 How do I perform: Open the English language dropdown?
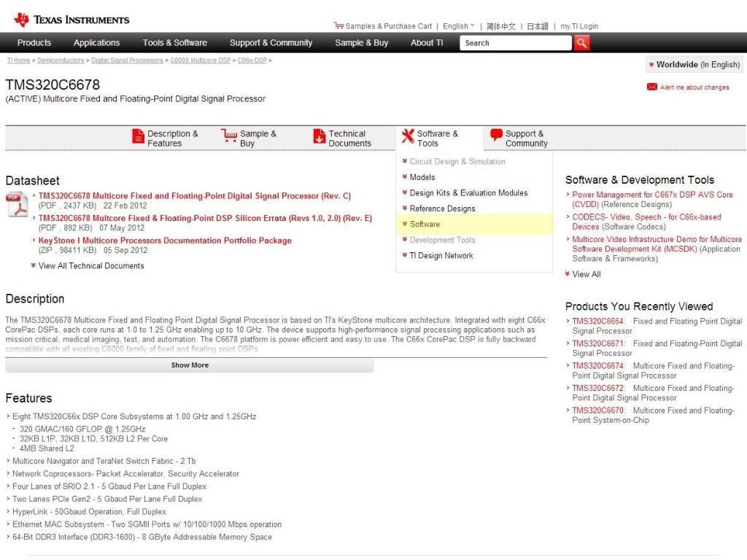[458, 26]
